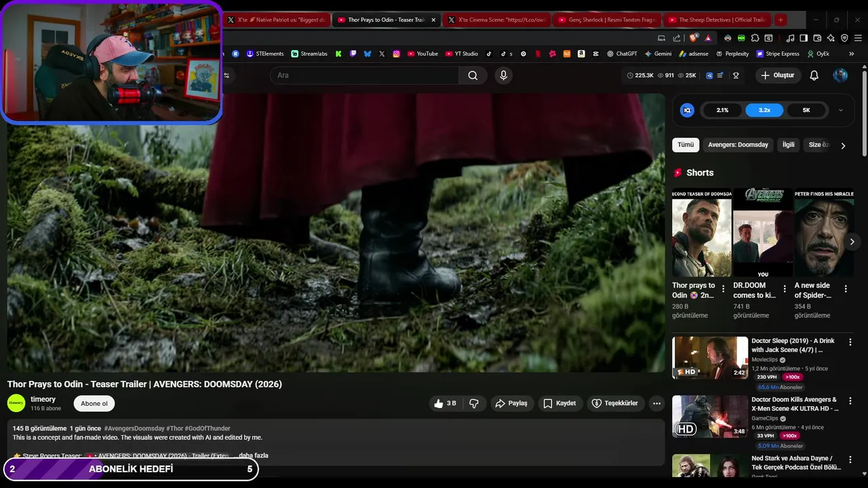
Task: Open the Movieclips channel link
Action: click(764, 360)
